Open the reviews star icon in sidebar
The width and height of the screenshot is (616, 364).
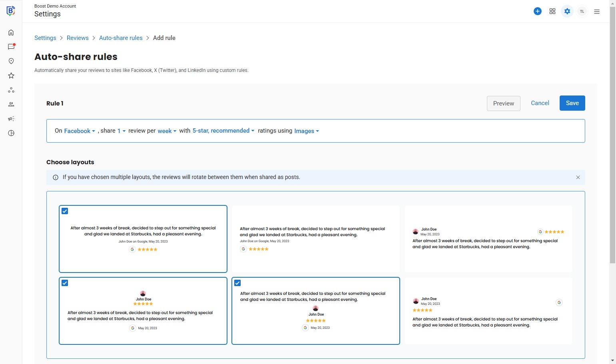(11, 76)
